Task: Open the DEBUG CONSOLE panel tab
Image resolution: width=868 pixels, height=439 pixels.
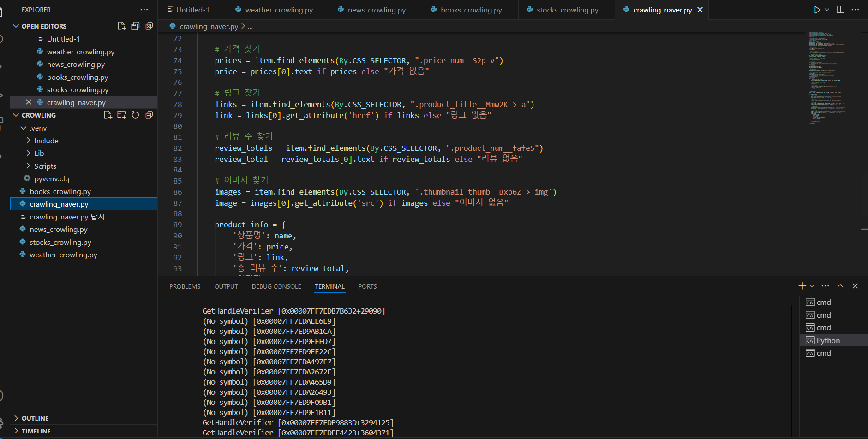Action: tap(276, 286)
